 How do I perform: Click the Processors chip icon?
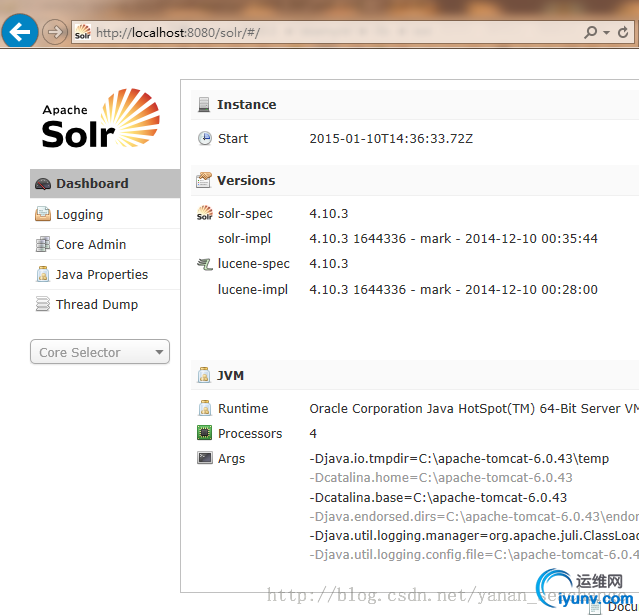(x=205, y=433)
